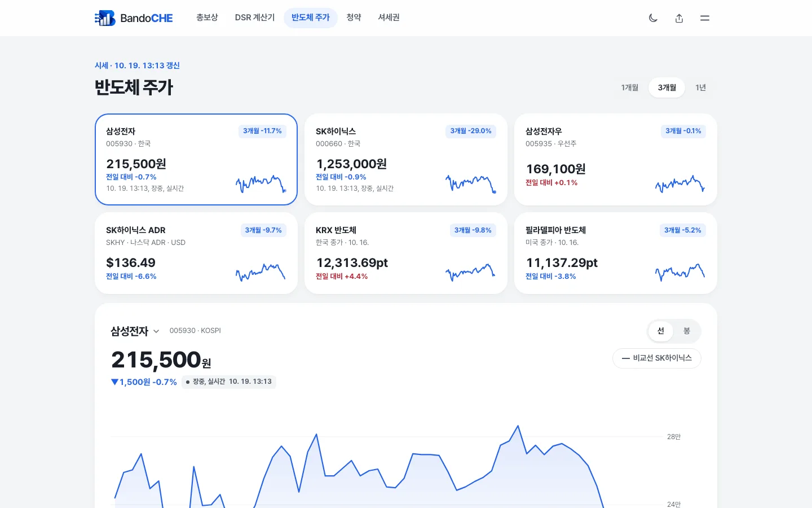Select the 반도체 주가 nav tab
Screen dimensions: 812x508
[311, 17]
